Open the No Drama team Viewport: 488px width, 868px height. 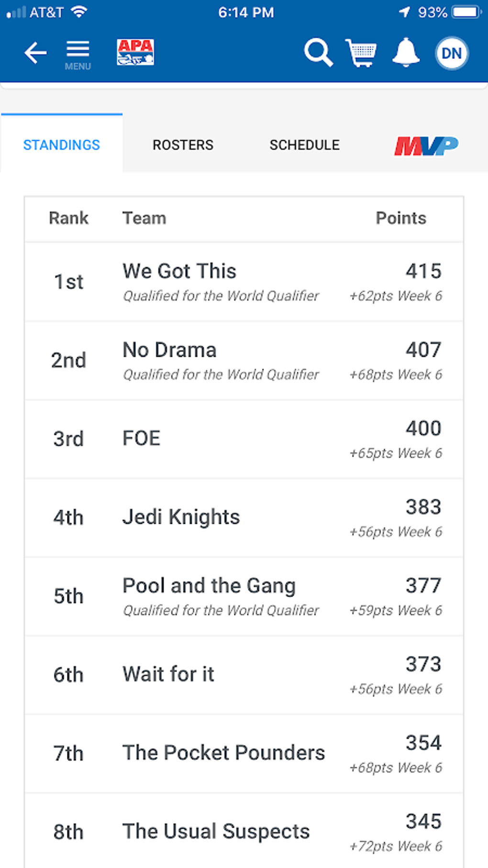click(169, 350)
